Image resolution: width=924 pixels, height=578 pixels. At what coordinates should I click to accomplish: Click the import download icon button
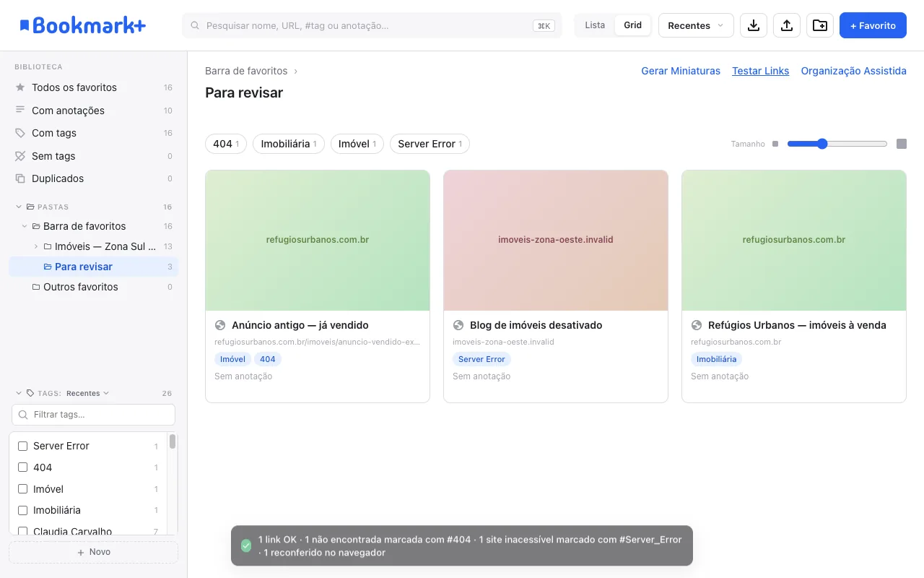[753, 25]
